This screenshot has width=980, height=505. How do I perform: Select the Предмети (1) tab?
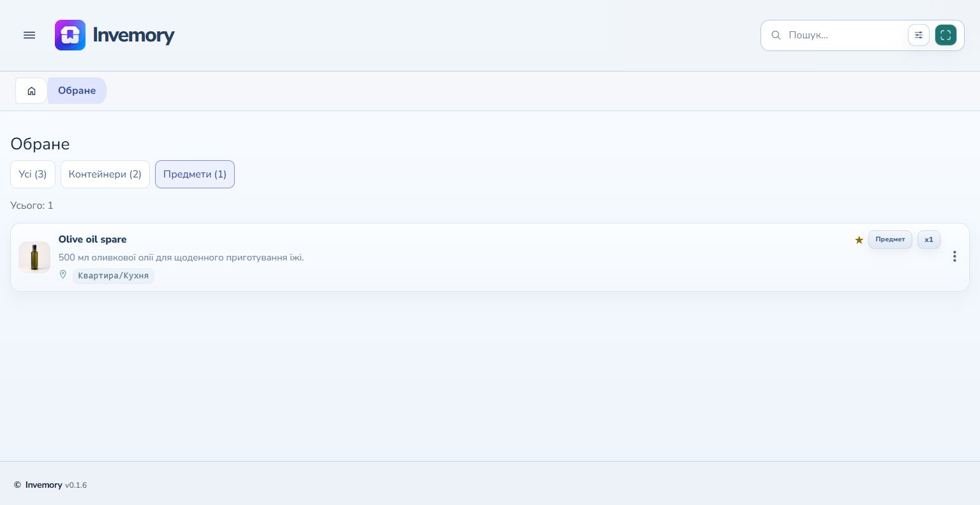pyautogui.click(x=195, y=174)
